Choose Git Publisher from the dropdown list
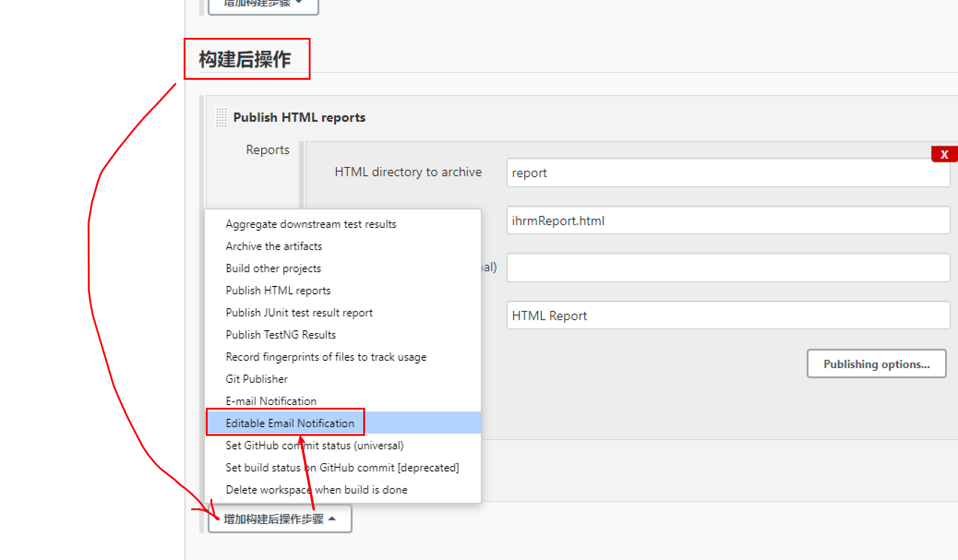 [x=257, y=379]
